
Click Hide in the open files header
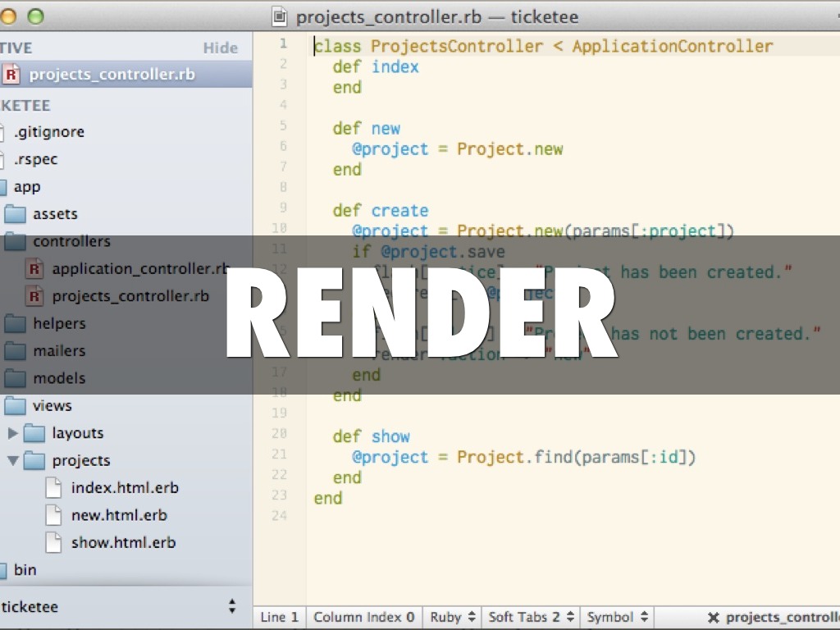220,48
